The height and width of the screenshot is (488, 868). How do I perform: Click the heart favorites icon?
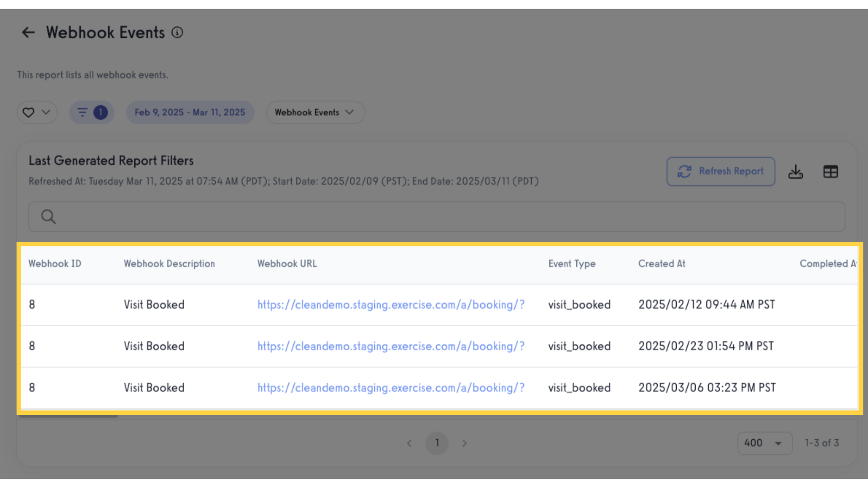coord(28,112)
